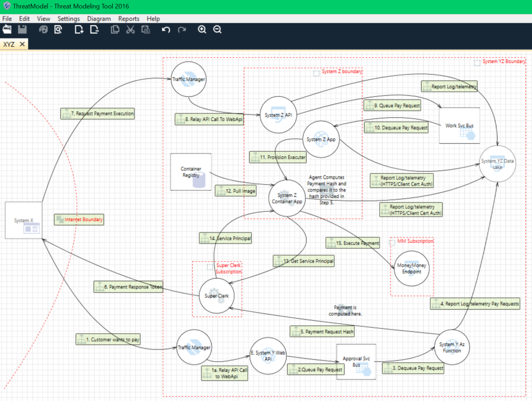
Task: Open the Help menu
Action: tap(153, 19)
